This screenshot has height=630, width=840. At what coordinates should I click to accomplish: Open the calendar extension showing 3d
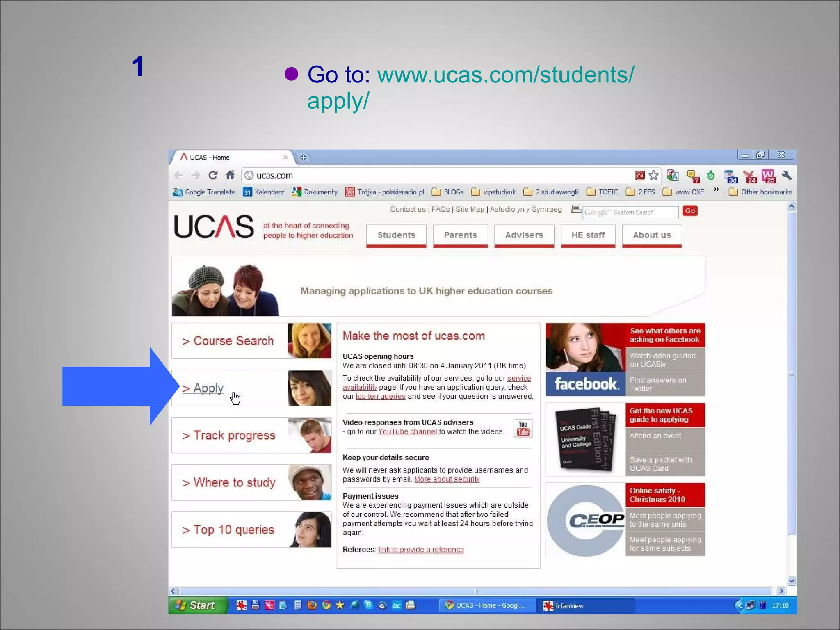730,176
